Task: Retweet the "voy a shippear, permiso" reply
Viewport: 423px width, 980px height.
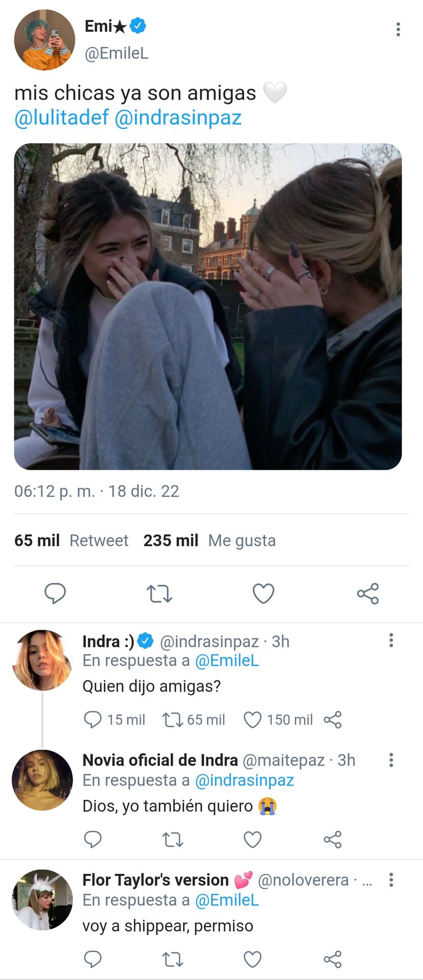Action: coord(173,960)
